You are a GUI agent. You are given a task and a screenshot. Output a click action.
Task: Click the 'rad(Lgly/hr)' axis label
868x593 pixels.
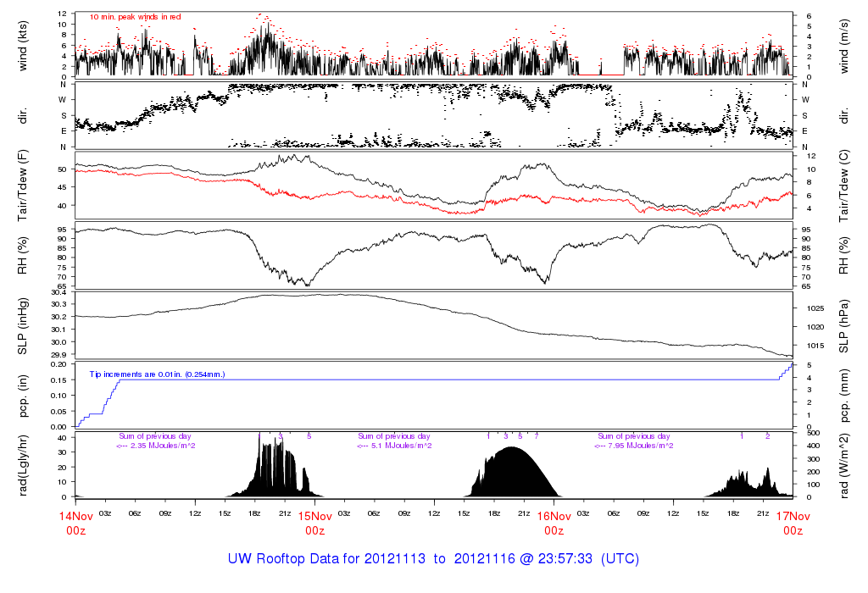pyautogui.click(x=25, y=465)
